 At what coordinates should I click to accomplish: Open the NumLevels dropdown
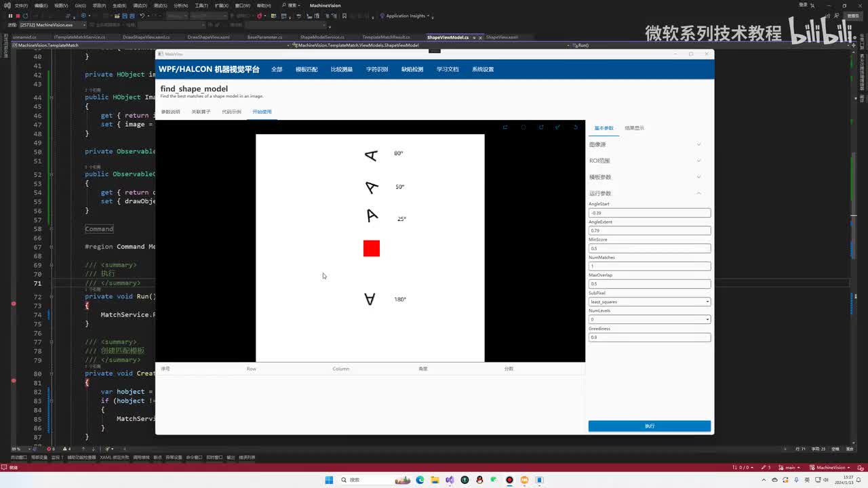pos(650,319)
